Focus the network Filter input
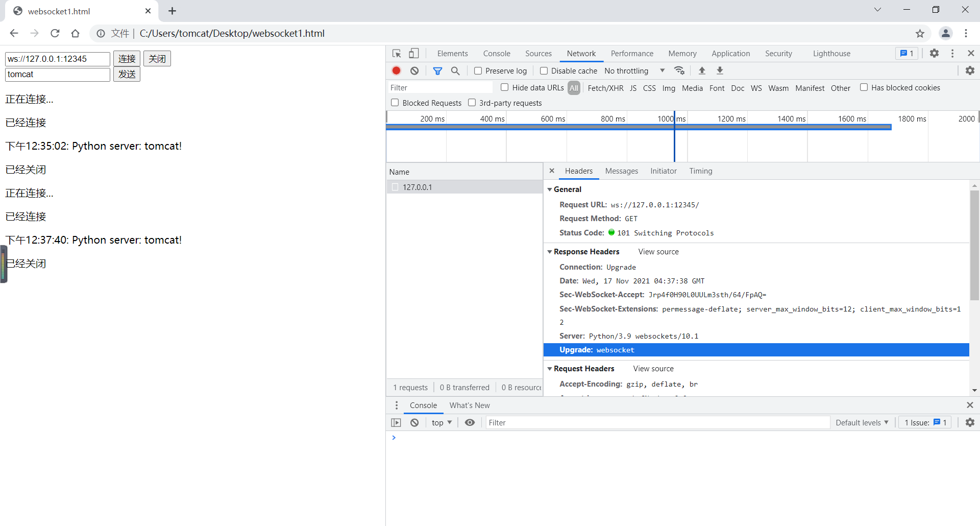 click(x=440, y=88)
